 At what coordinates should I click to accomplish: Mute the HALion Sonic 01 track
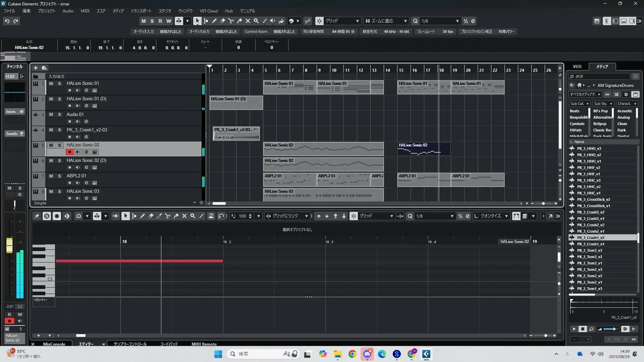[x=51, y=83]
